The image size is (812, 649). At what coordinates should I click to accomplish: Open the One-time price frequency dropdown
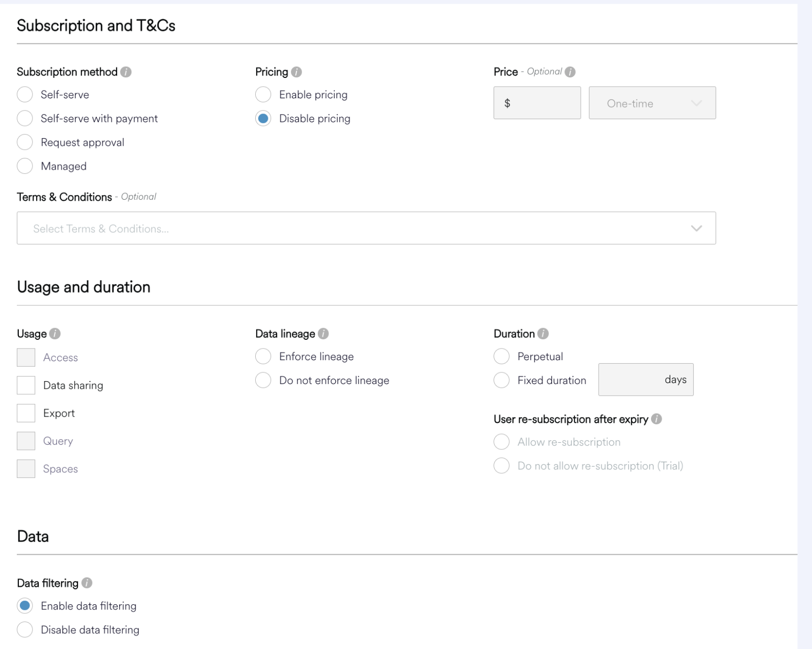coord(652,103)
